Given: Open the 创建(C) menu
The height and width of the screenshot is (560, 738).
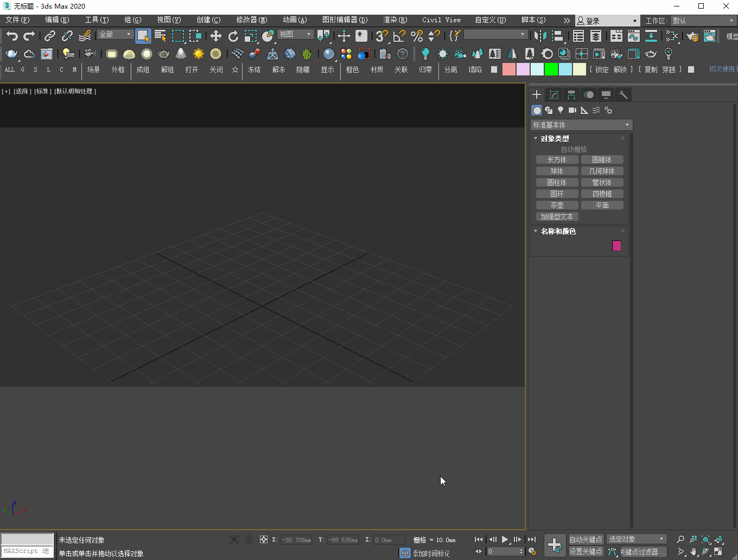Looking at the screenshot, I should (208, 20).
